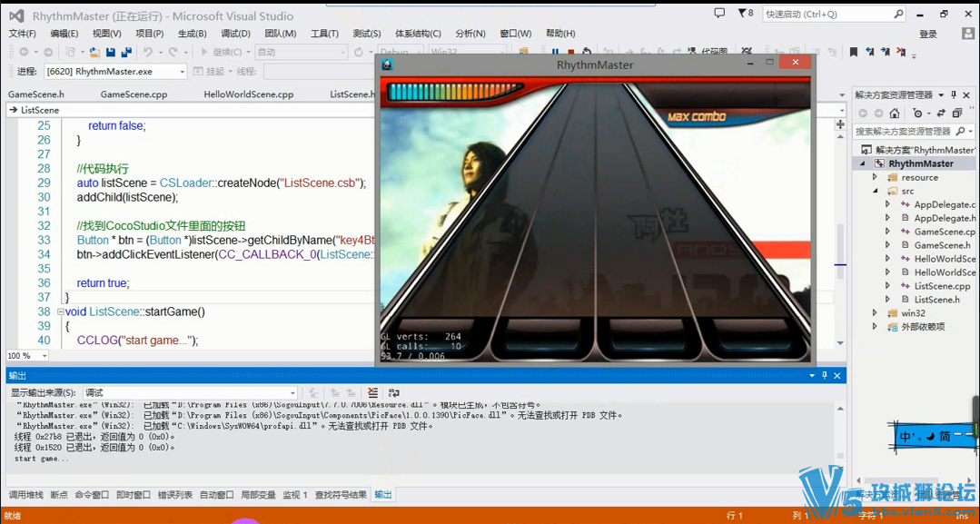
Task: Click Solution Explorer sync arrows icon
Action: point(939,114)
